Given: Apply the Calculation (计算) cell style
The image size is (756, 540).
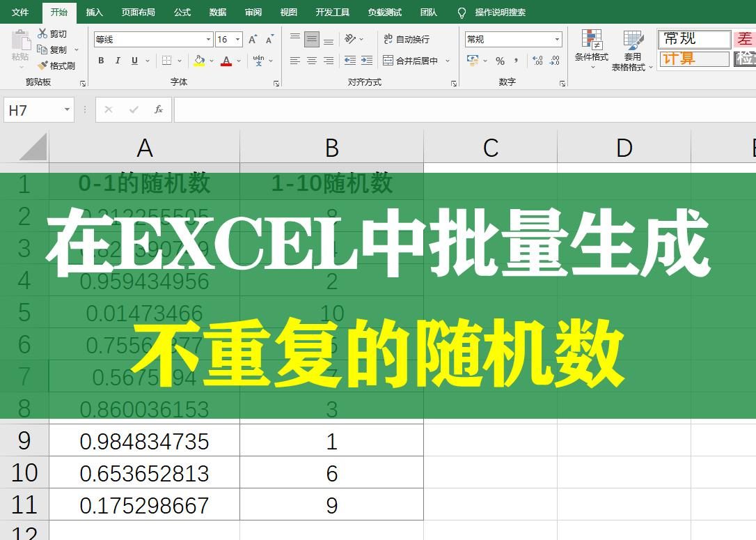Looking at the screenshot, I should 694,59.
